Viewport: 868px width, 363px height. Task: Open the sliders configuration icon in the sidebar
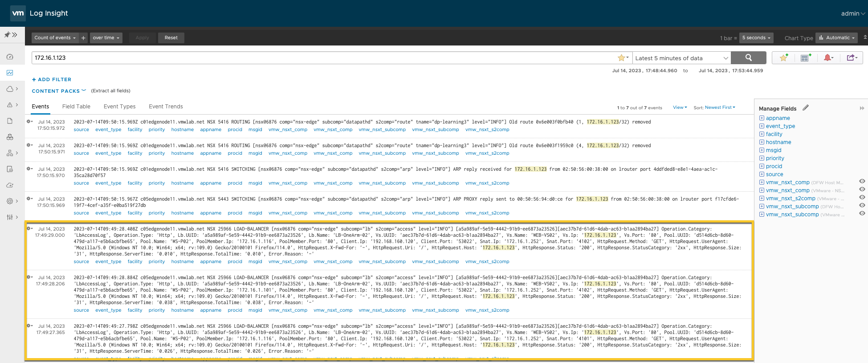[10, 217]
